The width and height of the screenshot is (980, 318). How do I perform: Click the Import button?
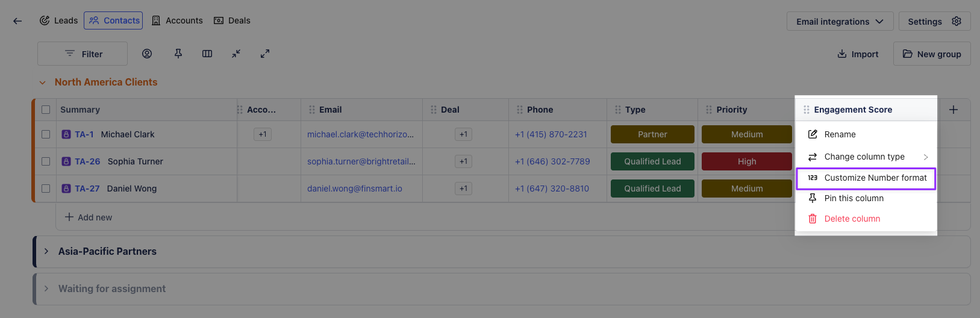858,54
